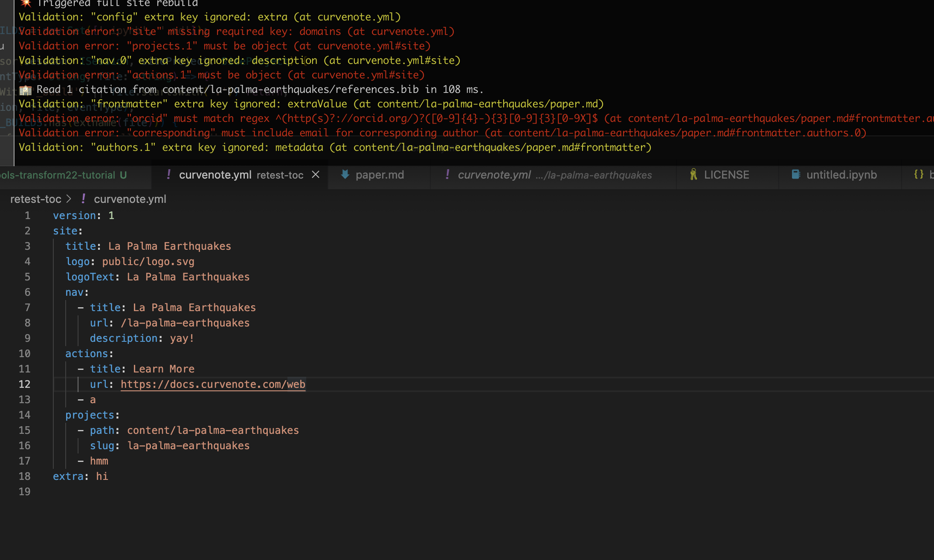Click the retest-toc breadcrumb folder
Screen dimensions: 934x560
[36, 199]
